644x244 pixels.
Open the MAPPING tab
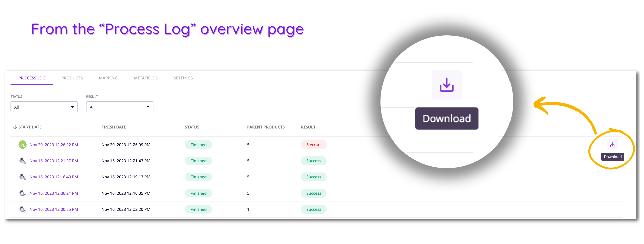click(x=108, y=78)
